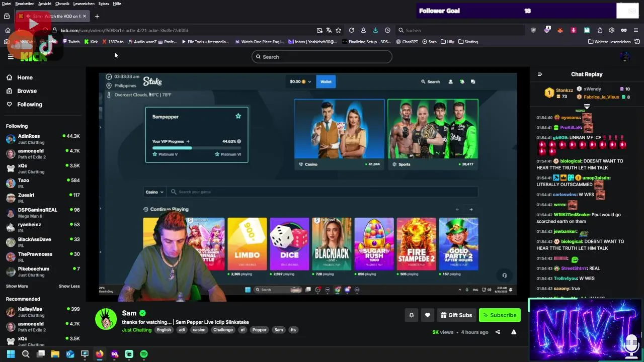This screenshot has height=362, width=644.
Task: Click the address bar URL
Action: pyautogui.click(x=124, y=30)
